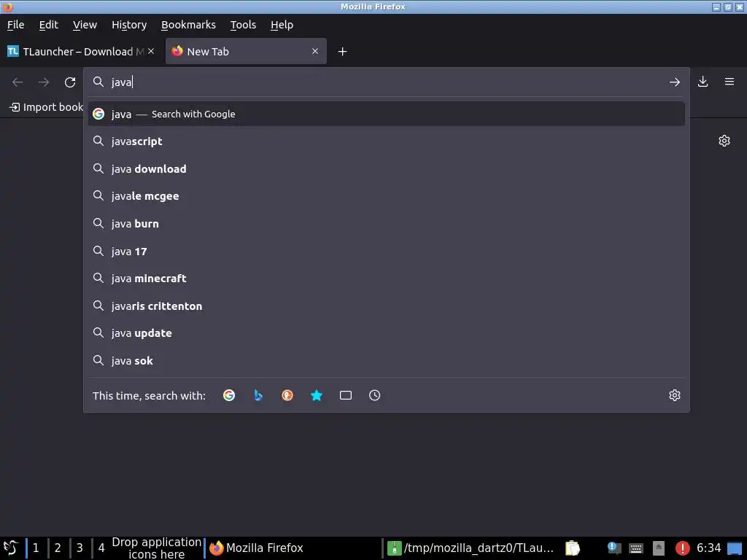The height and width of the screenshot is (560, 747).
Task: Choose the 'java burn' suggestion
Action: click(x=387, y=224)
